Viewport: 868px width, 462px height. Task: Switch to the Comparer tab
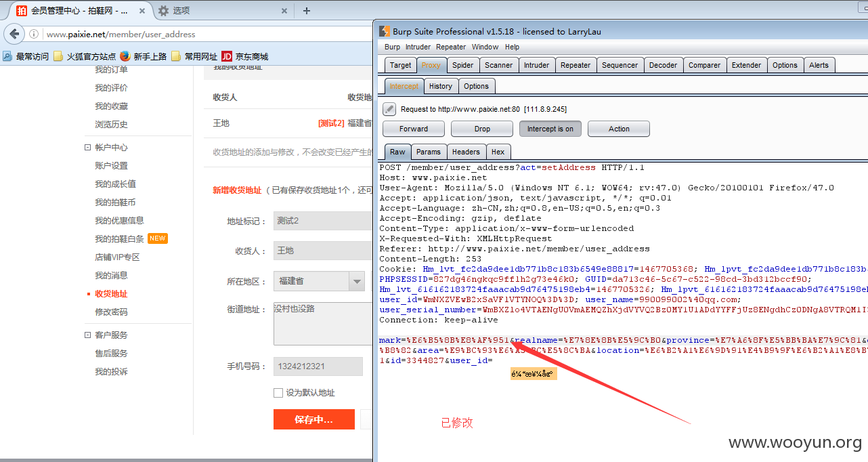tap(705, 65)
